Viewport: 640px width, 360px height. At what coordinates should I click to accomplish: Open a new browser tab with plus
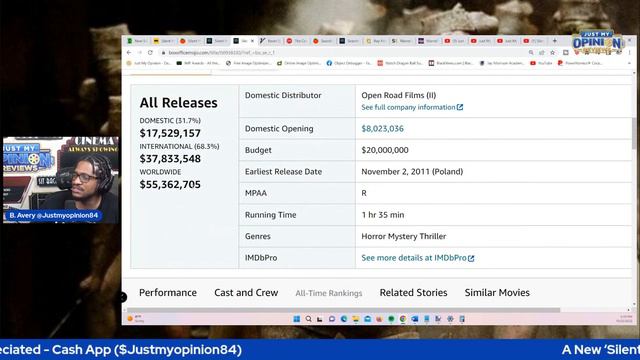[x=554, y=41]
